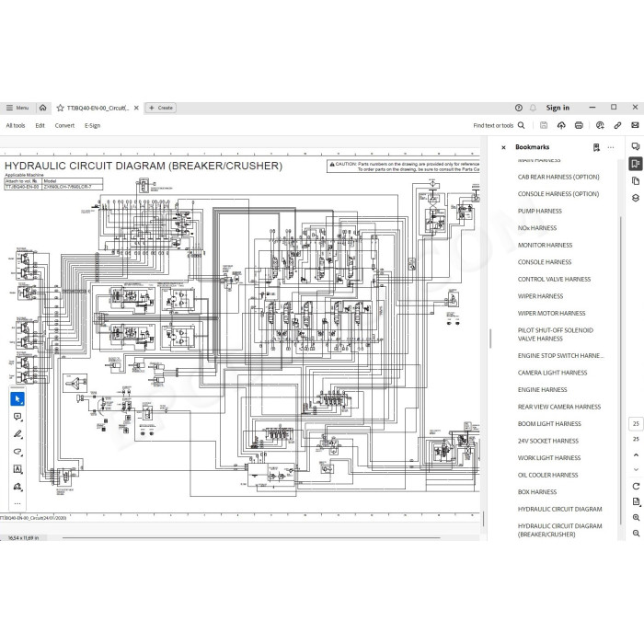Open the notifications bell icon
Screen dimensions: 644x644
tap(533, 108)
